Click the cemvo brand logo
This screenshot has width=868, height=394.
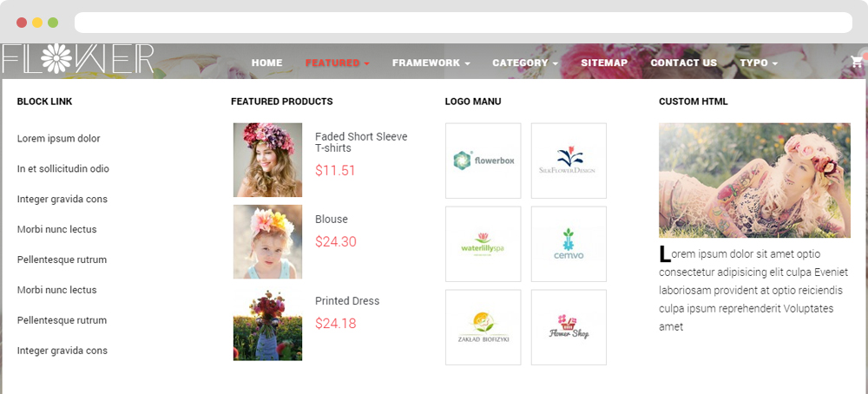click(569, 244)
